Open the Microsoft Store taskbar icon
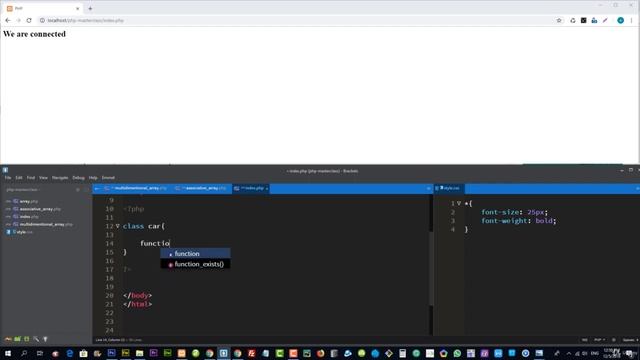The image size is (640, 360). click(84, 353)
